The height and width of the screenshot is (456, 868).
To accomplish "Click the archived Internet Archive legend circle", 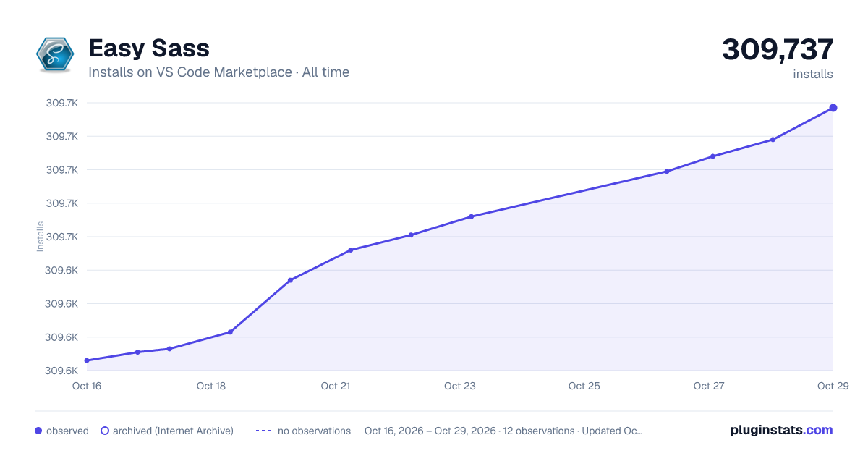I will click(x=104, y=431).
